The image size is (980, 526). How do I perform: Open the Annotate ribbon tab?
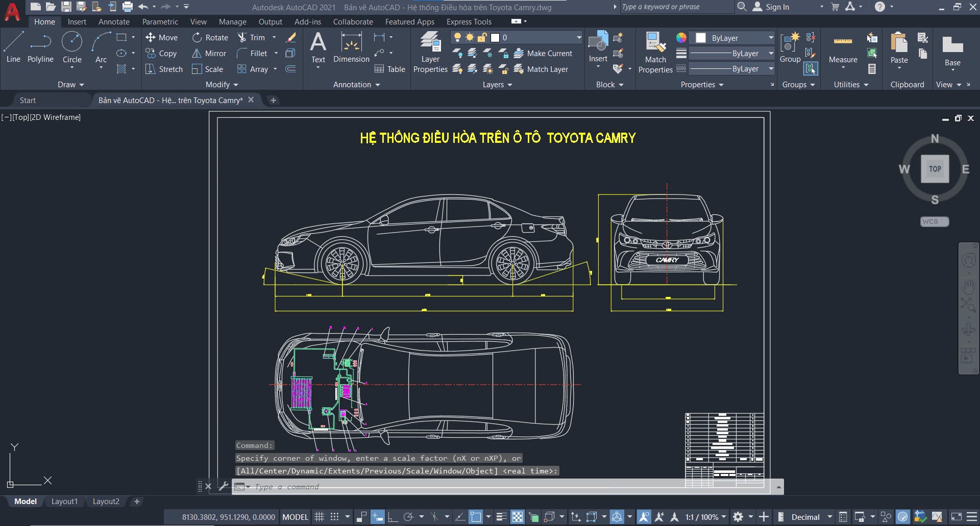[x=114, y=21]
